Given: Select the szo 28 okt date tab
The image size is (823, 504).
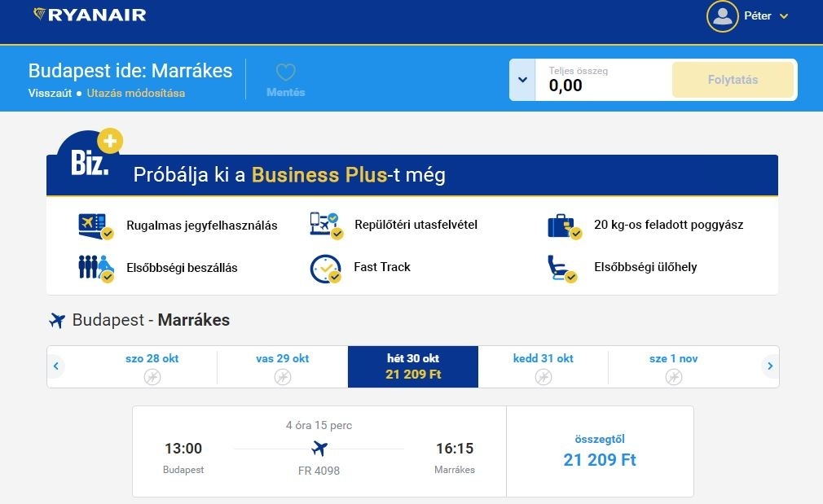Looking at the screenshot, I should (152, 366).
